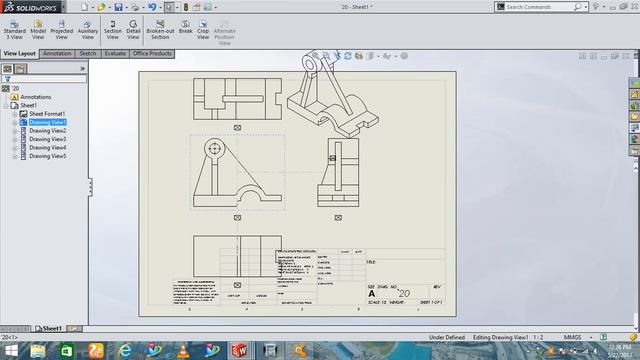This screenshot has height=360, width=640.
Task: Open File Explorer from the taskbar
Action: pyautogui.click(x=38, y=351)
